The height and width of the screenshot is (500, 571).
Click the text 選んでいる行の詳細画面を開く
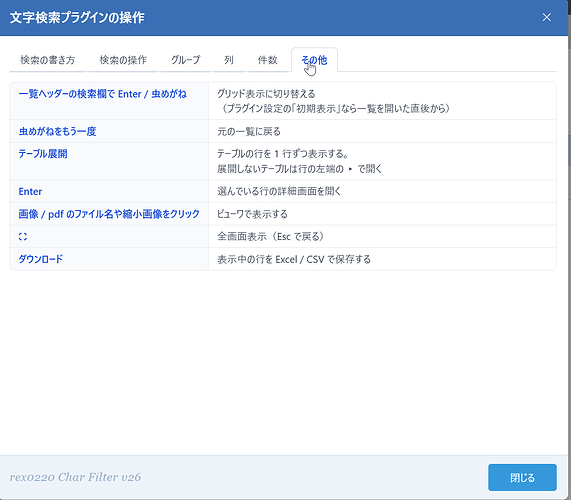point(279,192)
